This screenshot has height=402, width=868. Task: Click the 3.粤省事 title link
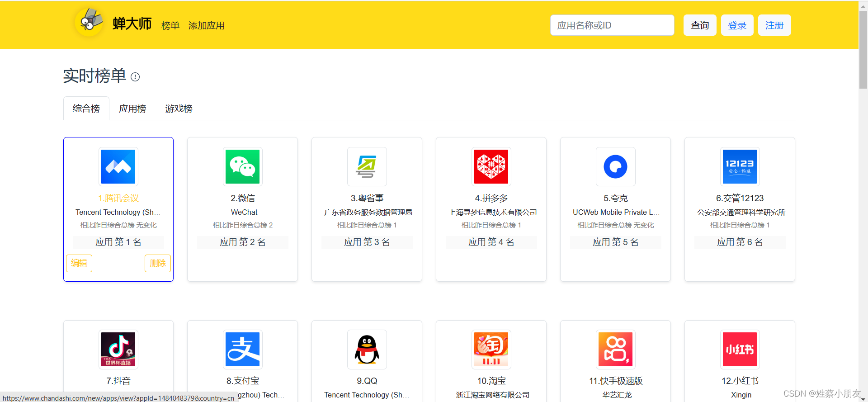pos(367,198)
